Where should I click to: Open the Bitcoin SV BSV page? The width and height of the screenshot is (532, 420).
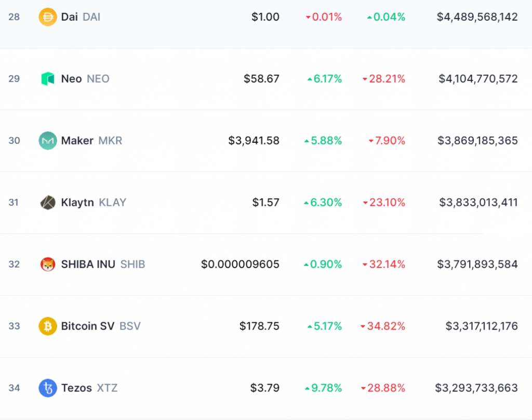[x=101, y=326]
